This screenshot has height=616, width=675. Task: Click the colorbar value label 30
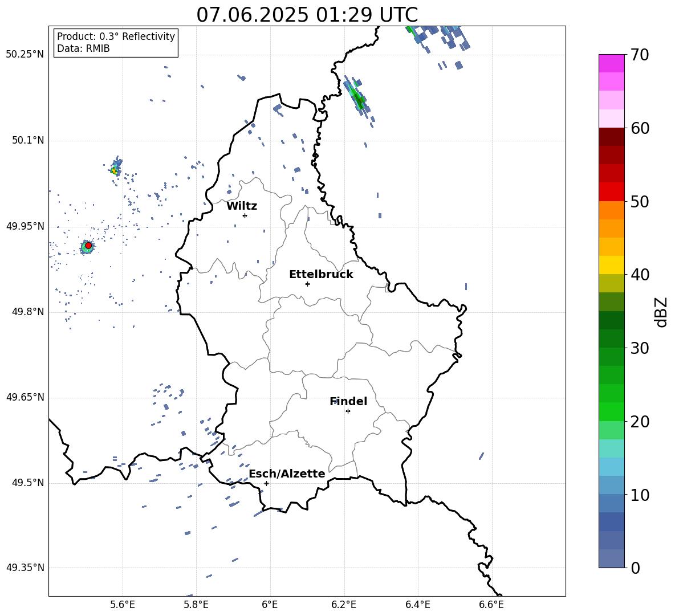(x=640, y=348)
